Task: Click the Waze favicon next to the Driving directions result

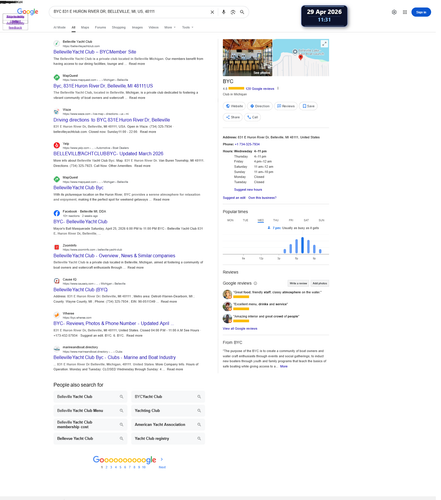Action: pyautogui.click(x=57, y=111)
